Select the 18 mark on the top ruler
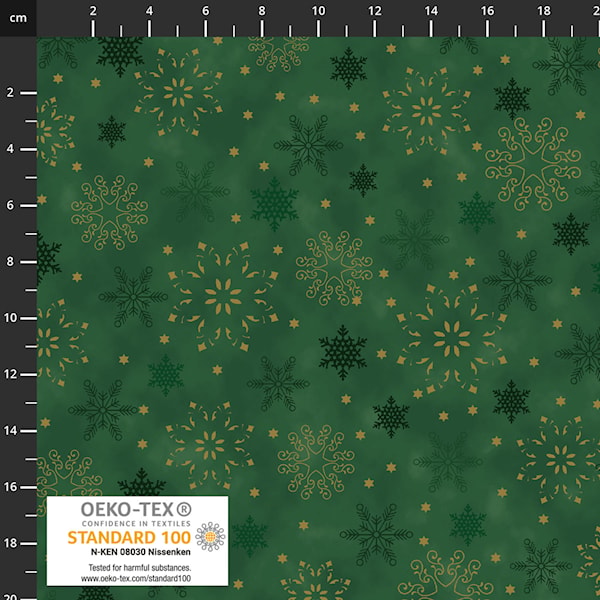Viewport: 600px width, 600px height. [543, 11]
